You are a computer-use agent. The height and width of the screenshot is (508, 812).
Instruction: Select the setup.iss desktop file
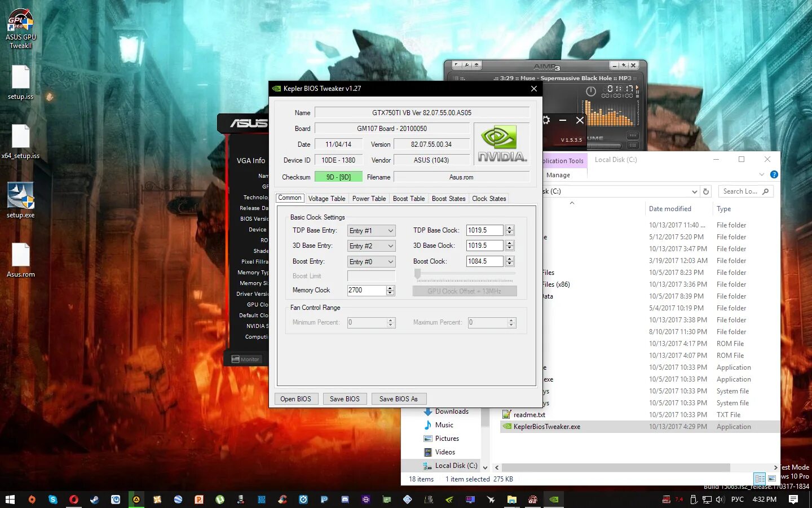[x=20, y=82]
